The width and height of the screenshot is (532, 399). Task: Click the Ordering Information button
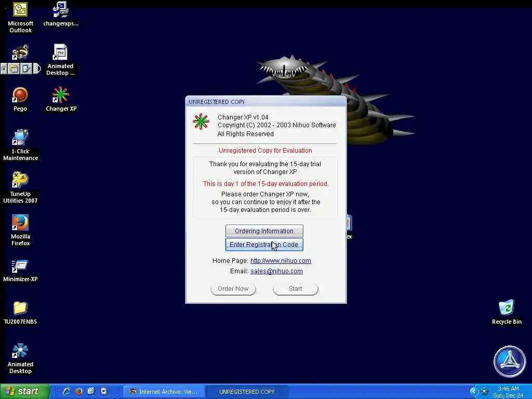264,231
